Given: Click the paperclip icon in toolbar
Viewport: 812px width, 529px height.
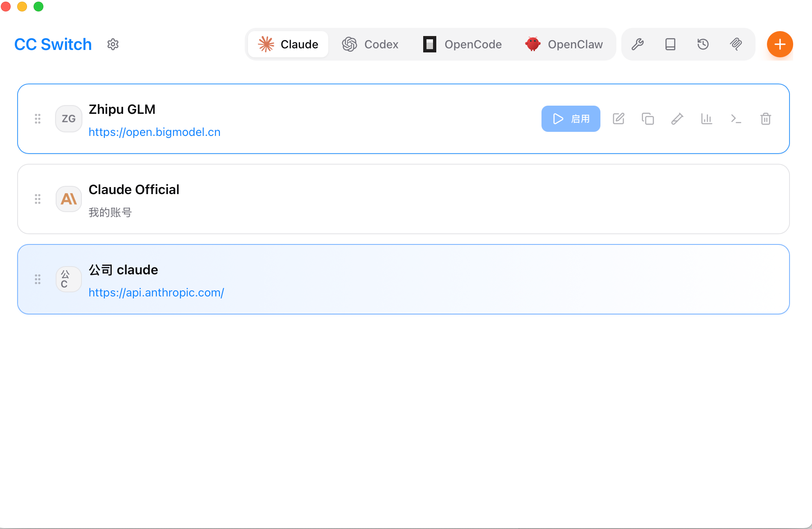Looking at the screenshot, I should coord(736,44).
